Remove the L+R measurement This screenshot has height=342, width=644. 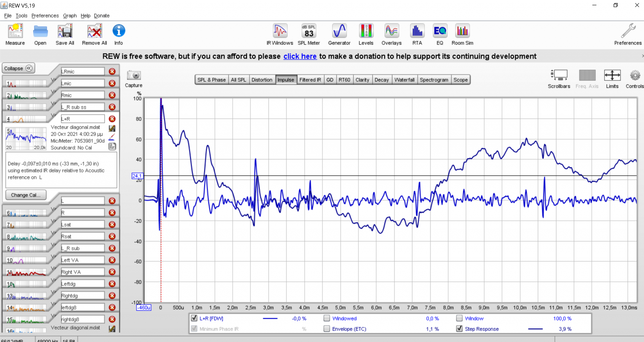click(x=112, y=119)
